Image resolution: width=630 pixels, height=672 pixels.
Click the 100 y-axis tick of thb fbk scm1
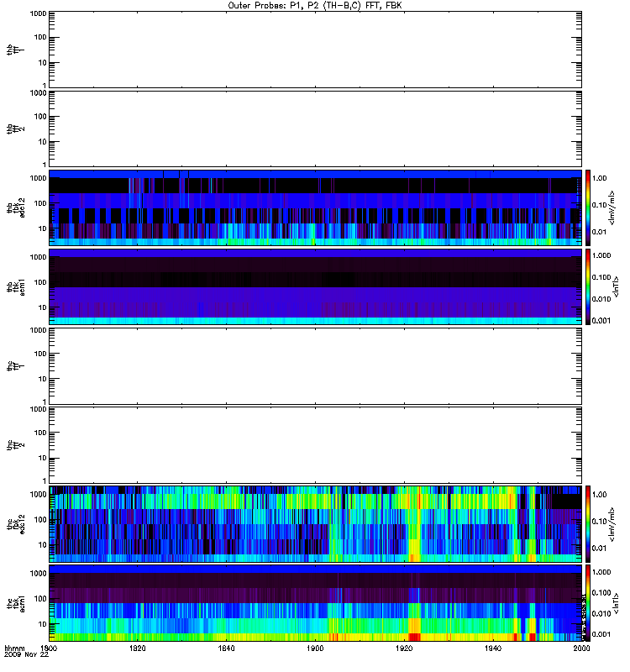(x=40, y=282)
